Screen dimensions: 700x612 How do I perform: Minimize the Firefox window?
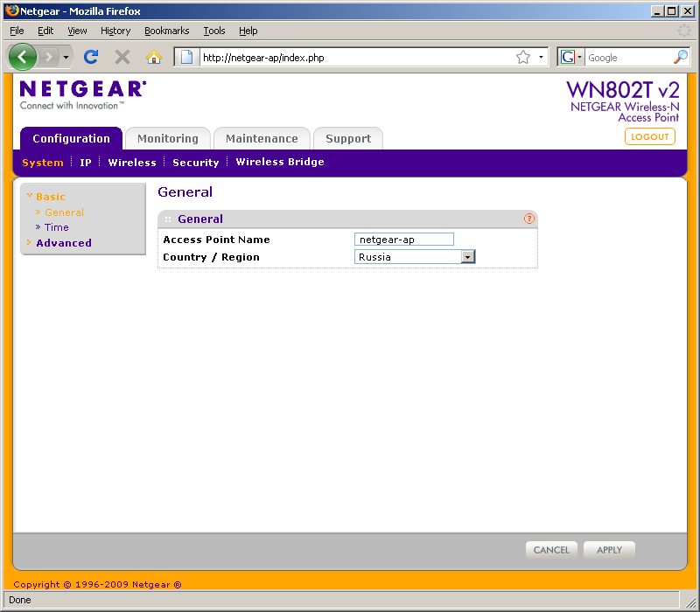[x=656, y=11]
